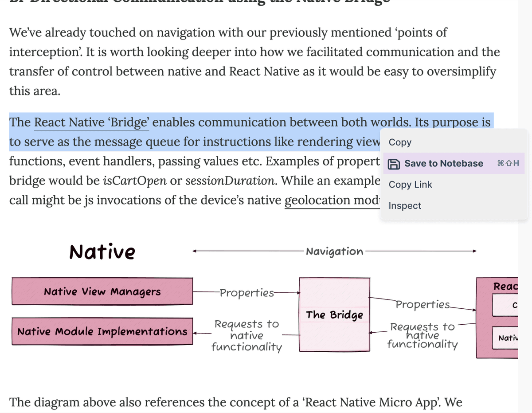The height and width of the screenshot is (413, 532).
Task: Choose Copy Link in the context menu
Action: 410,185
